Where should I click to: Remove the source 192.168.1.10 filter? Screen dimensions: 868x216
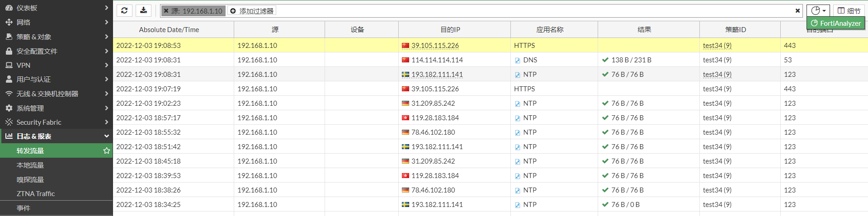click(166, 11)
